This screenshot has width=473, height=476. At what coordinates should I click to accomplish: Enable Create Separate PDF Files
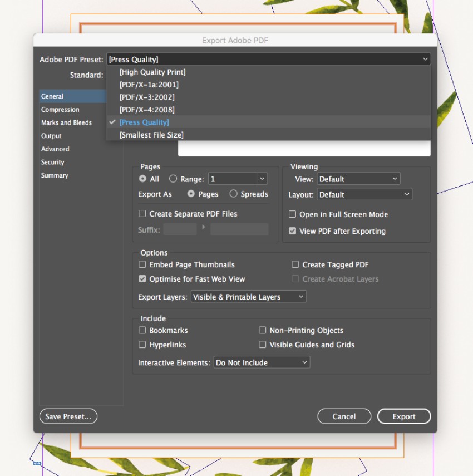pyautogui.click(x=142, y=214)
